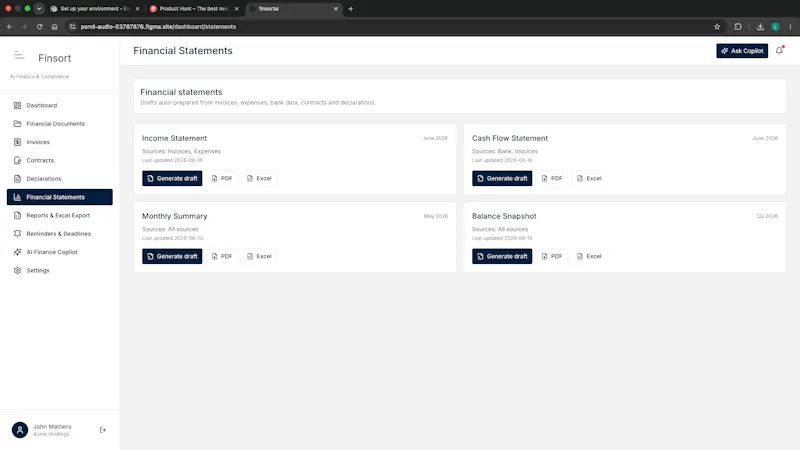Click the Monthly Summary title
The image size is (800, 450).
[174, 216]
